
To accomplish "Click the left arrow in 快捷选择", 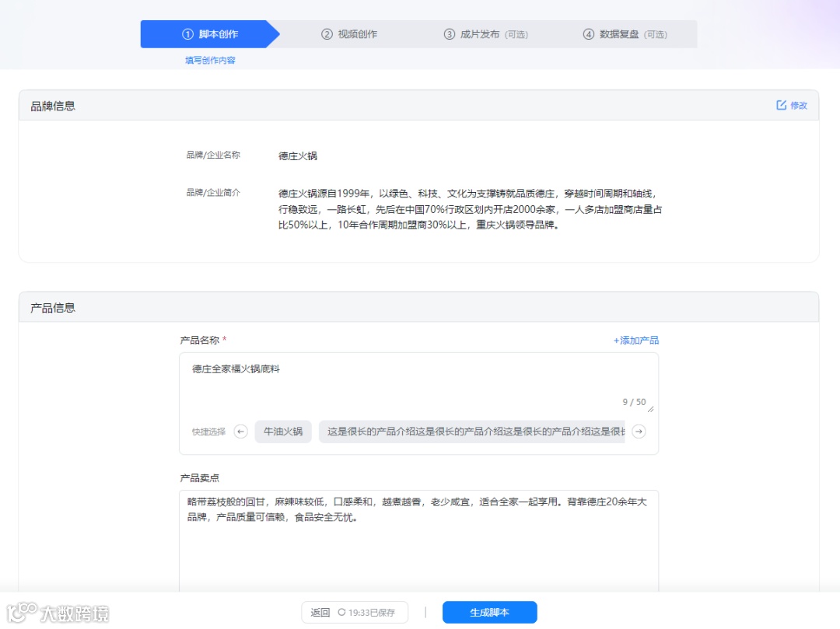I will click(241, 432).
